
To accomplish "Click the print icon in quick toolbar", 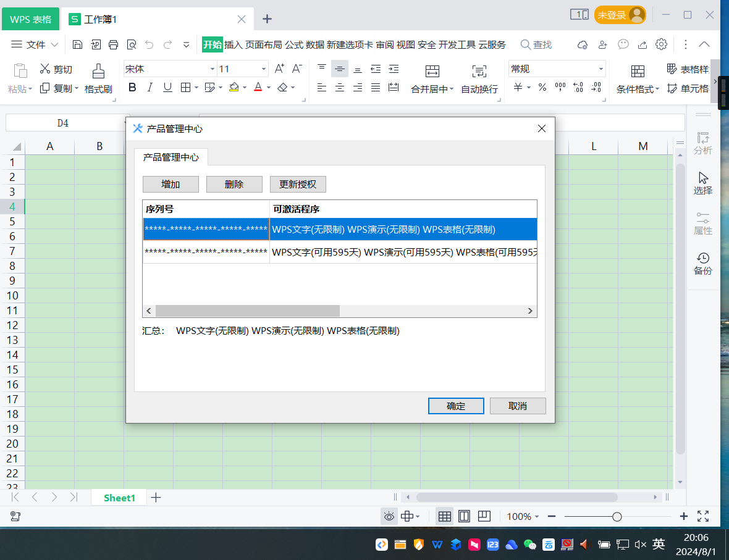I will pyautogui.click(x=113, y=44).
